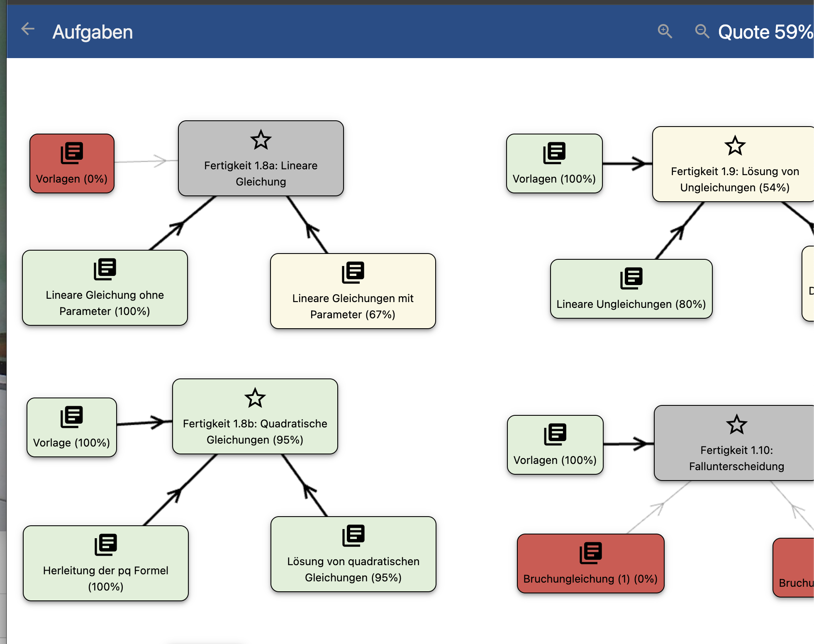Click the star icon of Fertigkeit 1.9
The height and width of the screenshot is (644, 814).
tap(735, 146)
